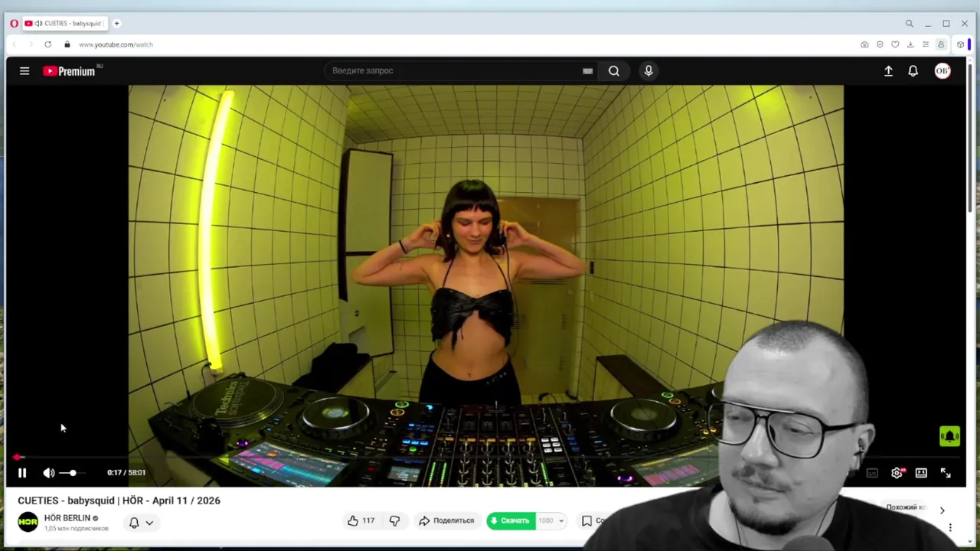Open YouTube notifications bell in header
The height and width of the screenshot is (551, 980).
[913, 71]
